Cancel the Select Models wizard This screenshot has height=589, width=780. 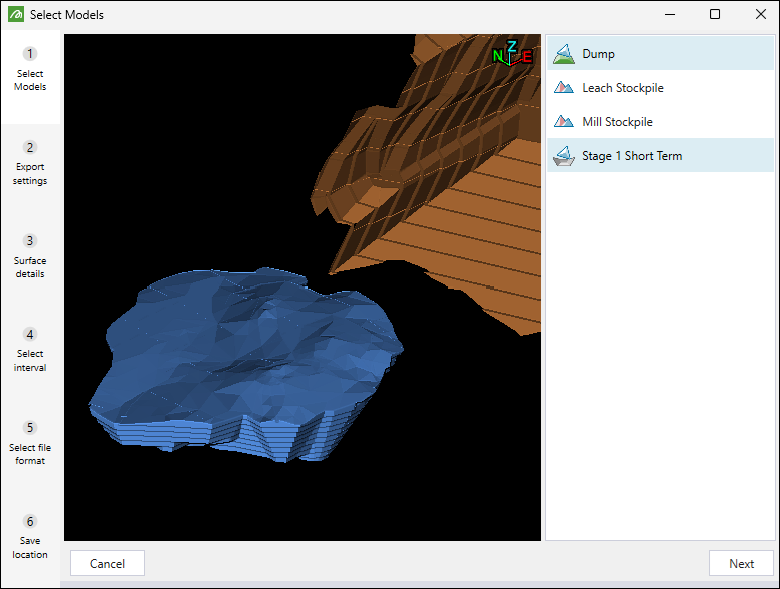click(107, 563)
